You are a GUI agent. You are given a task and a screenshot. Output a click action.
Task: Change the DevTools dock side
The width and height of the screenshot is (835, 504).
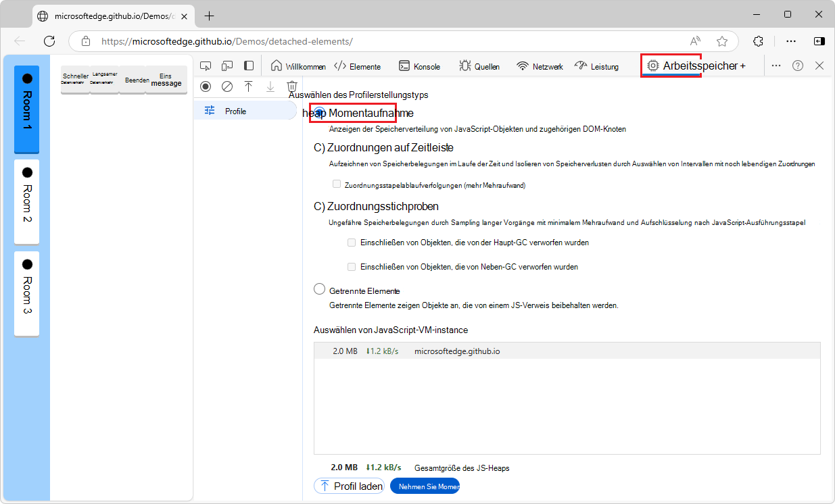[x=249, y=65]
